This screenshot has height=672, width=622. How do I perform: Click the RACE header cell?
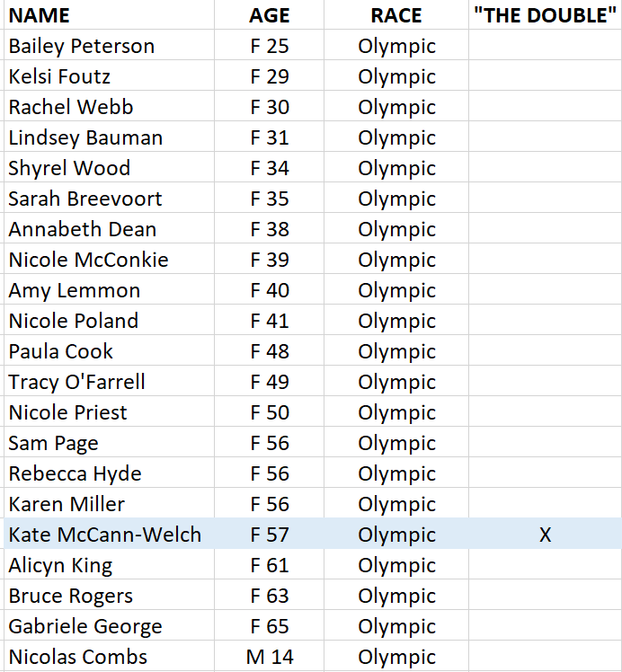[396, 14]
